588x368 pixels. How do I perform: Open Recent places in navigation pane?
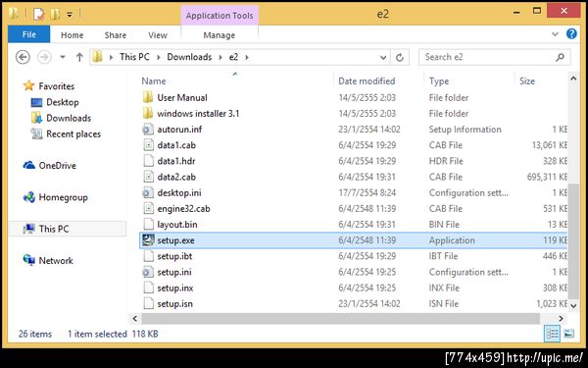(x=73, y=134)
